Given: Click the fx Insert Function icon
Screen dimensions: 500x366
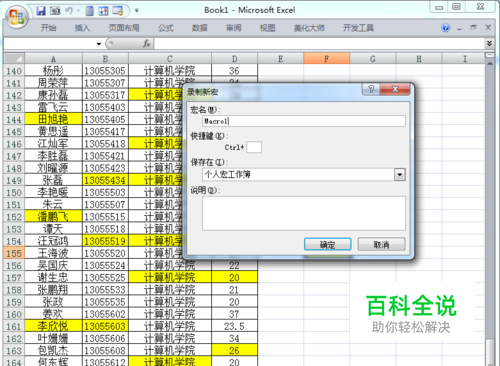Looking at the screenshot, I should pos(146,43).
